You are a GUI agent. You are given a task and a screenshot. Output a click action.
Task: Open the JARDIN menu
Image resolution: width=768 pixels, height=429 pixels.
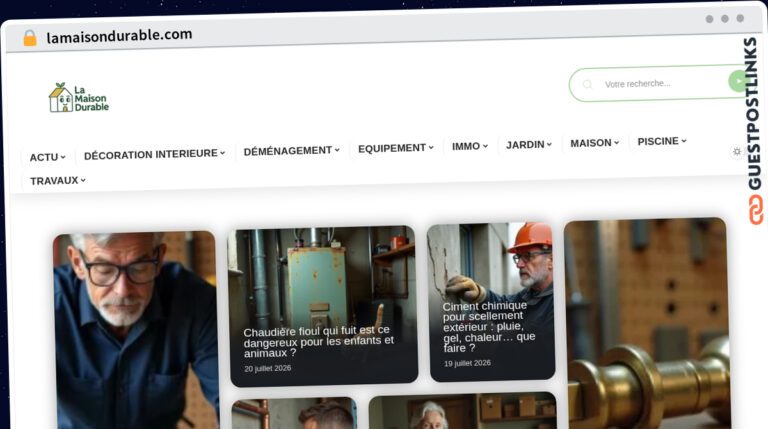click(x=528, y=144)
